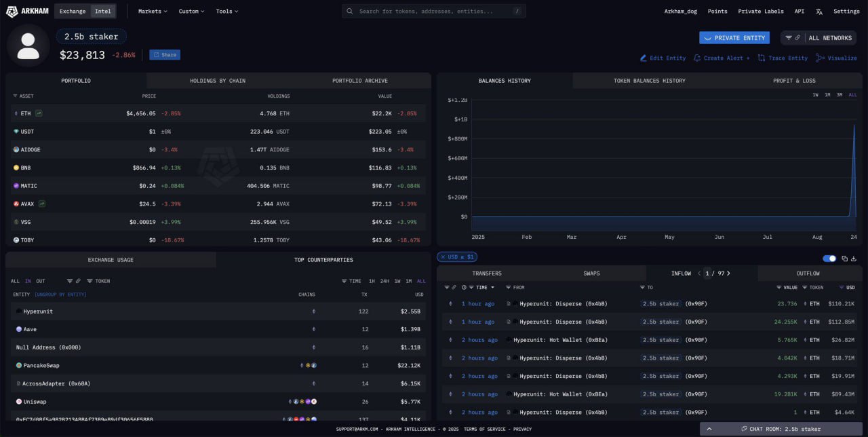Select the OUT direction filter for counterparties
Image resolution: width=868 pixels, height=437 pixels.
pos(41,281)
